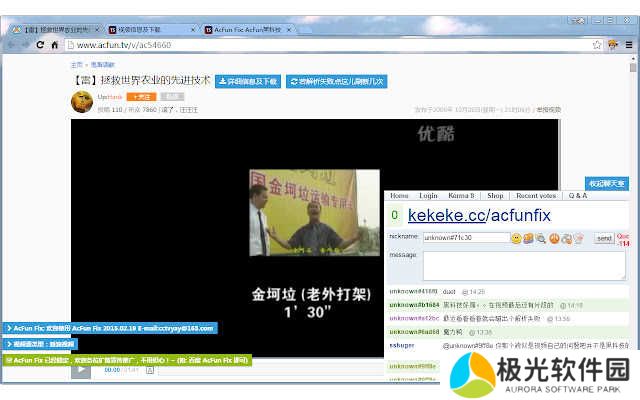
Task: Expand the AcFun Fix welcome notification bar
Action: click(108, 328)
